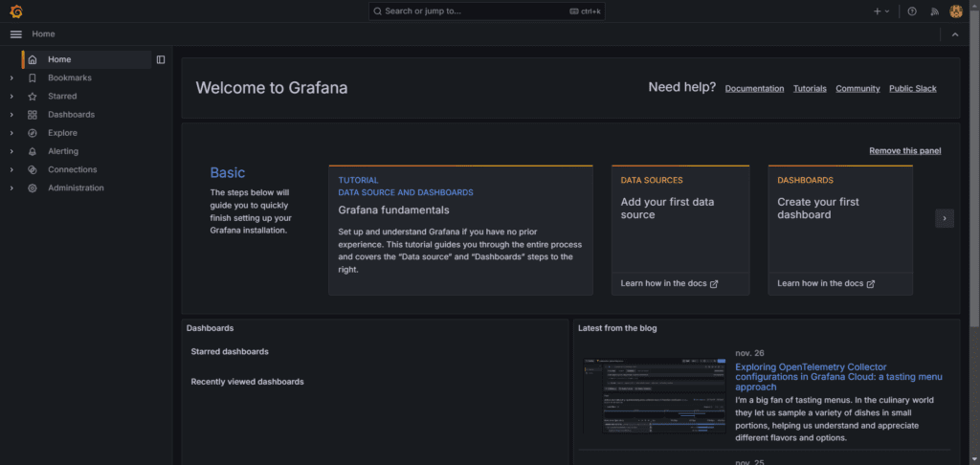Screen dimensions: 980x465
Task: Expand the Starred section chevron
Action: pyautogui.click(x=11, y=97)
